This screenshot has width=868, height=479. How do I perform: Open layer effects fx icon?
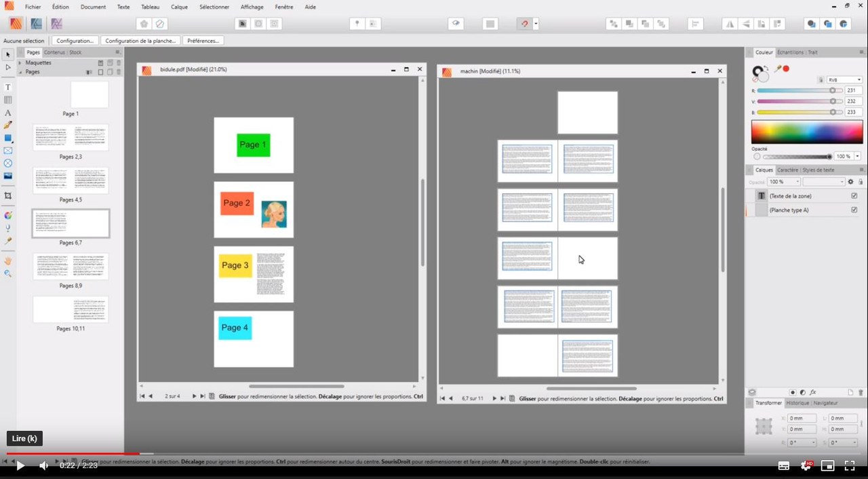(813, 392)
